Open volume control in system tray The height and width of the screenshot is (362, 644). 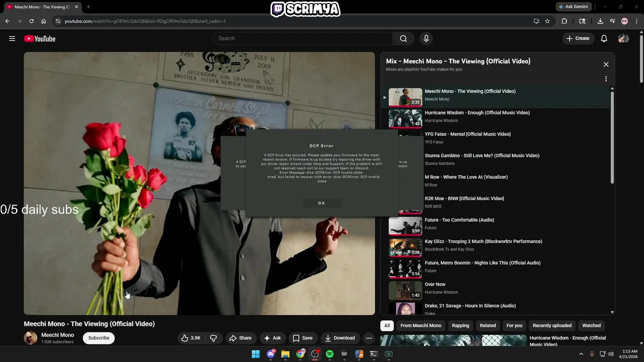point(611,354)
